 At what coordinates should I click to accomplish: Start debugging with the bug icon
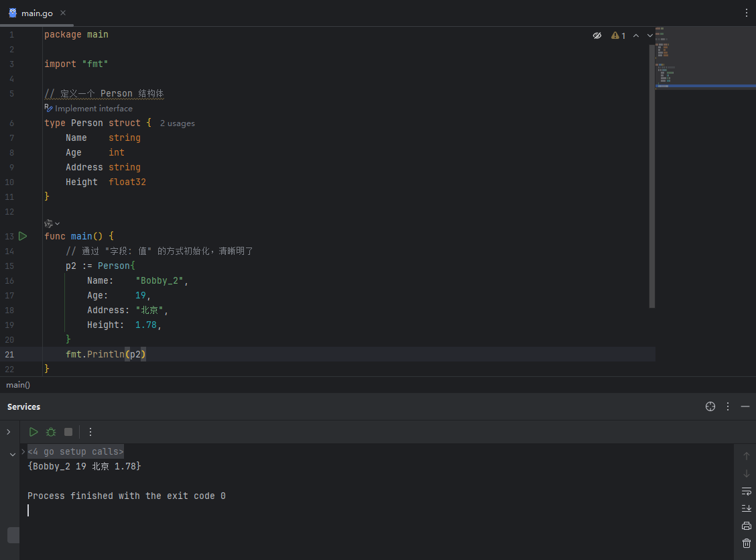(x=51, y=432)
